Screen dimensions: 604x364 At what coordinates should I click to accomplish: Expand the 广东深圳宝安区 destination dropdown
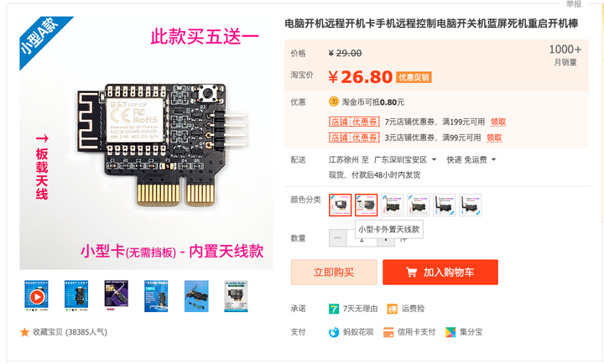435,159
